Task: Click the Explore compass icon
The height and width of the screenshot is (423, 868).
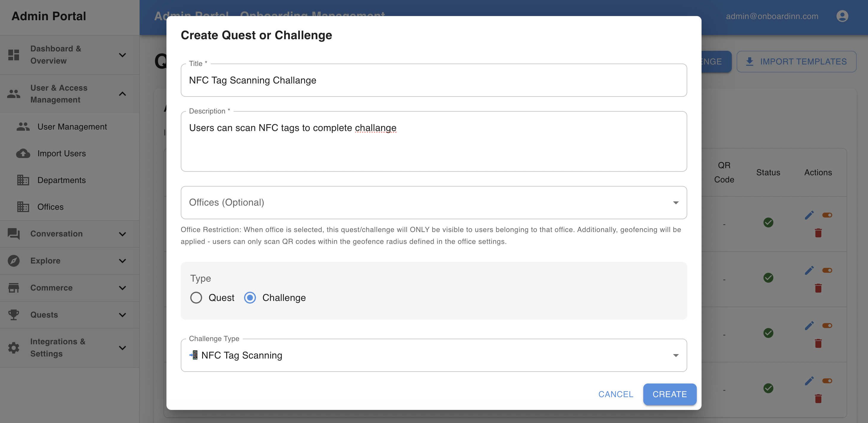Action: (x=14, y=261)
